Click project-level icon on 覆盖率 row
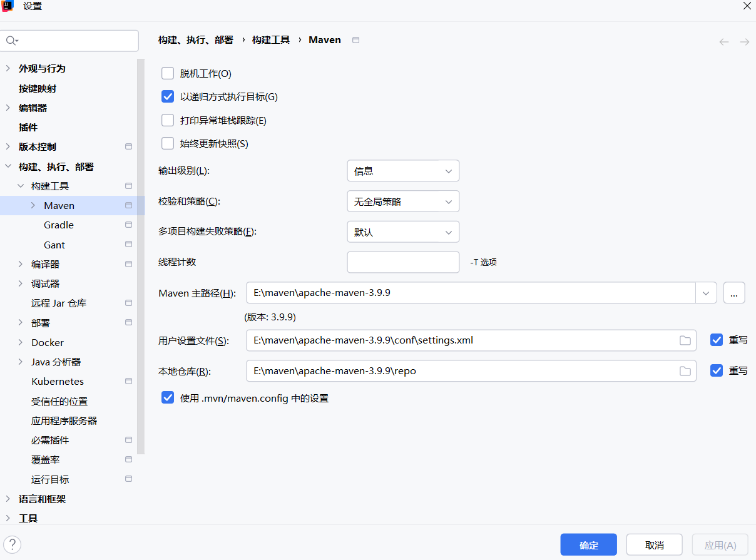 coord(129,459)
